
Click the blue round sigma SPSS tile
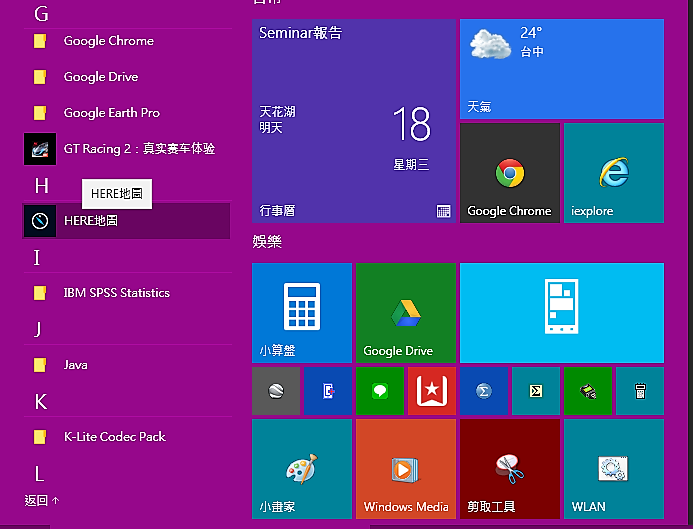point(484,391)
